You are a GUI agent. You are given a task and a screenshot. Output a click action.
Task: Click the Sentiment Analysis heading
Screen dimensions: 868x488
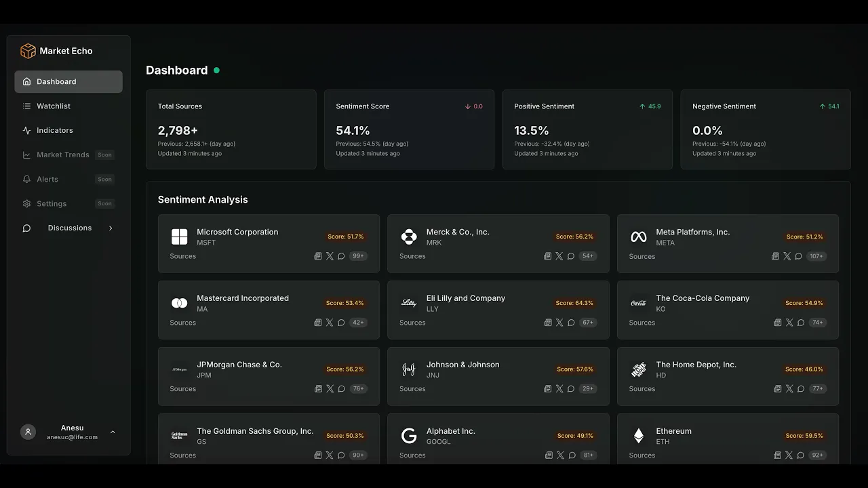tap(203, 199)
